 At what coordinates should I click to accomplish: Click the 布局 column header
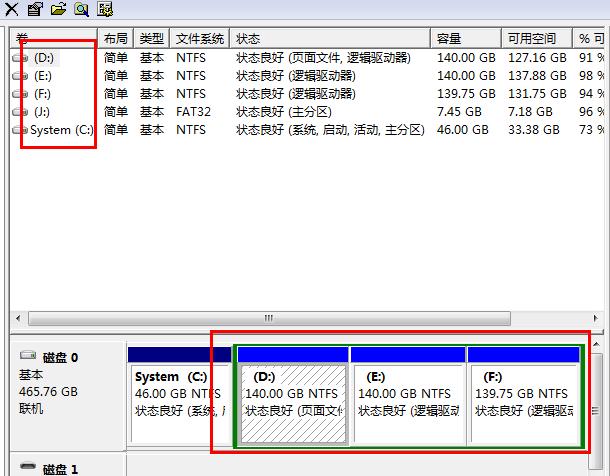pos(115,38)
